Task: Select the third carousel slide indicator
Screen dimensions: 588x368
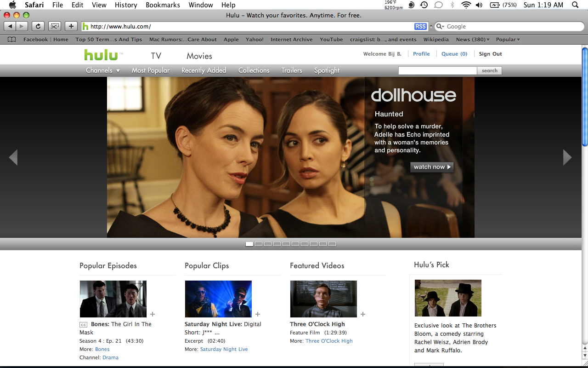Action: point(268,244)
